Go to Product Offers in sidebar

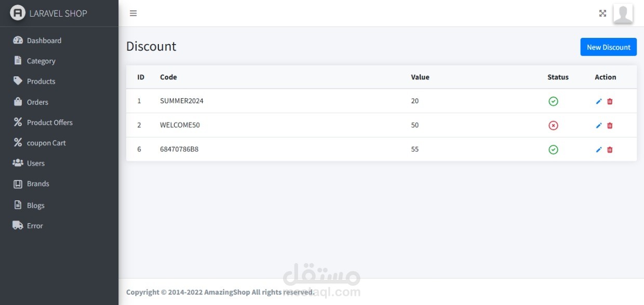click(x=49, y=122)
